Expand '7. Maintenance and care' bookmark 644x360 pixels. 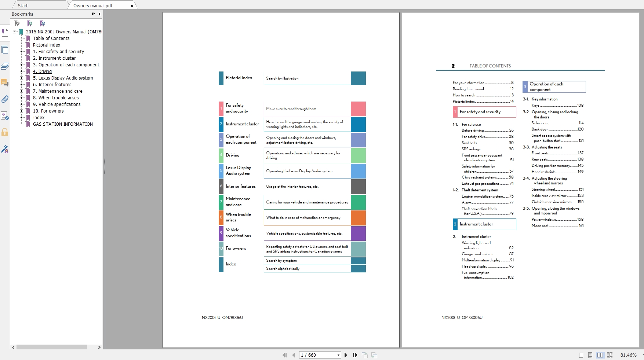tap(21, 91)
